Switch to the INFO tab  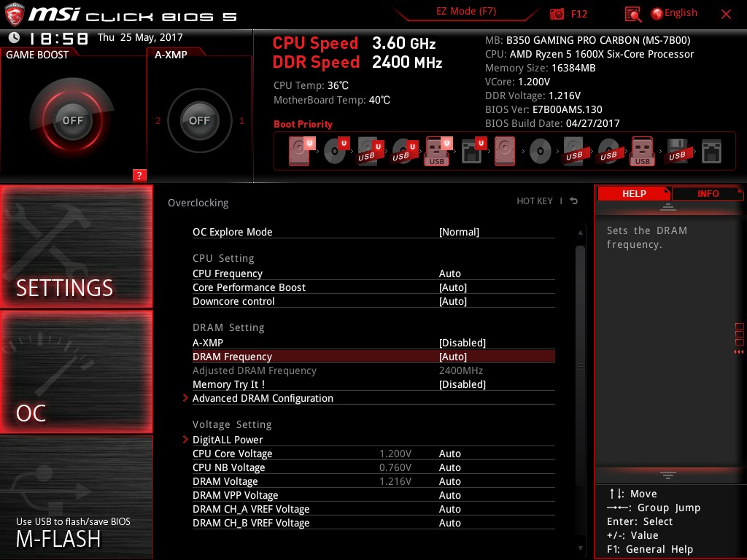coord(708,193)
